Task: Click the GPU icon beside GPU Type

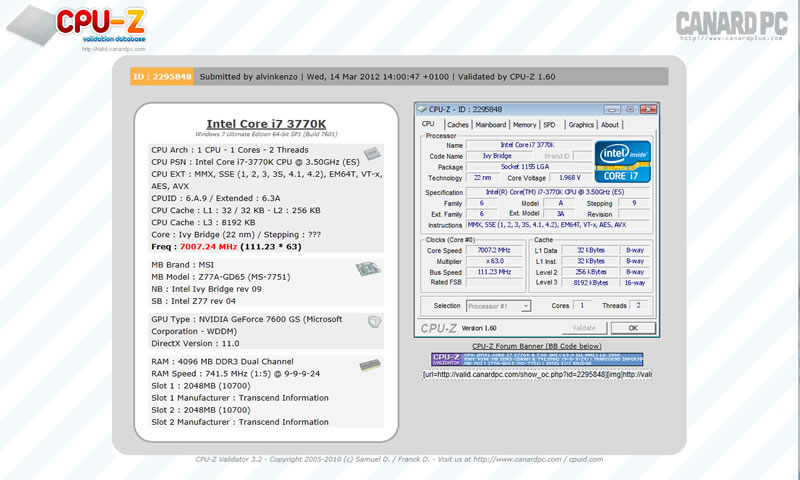Action: click(374, 321)
